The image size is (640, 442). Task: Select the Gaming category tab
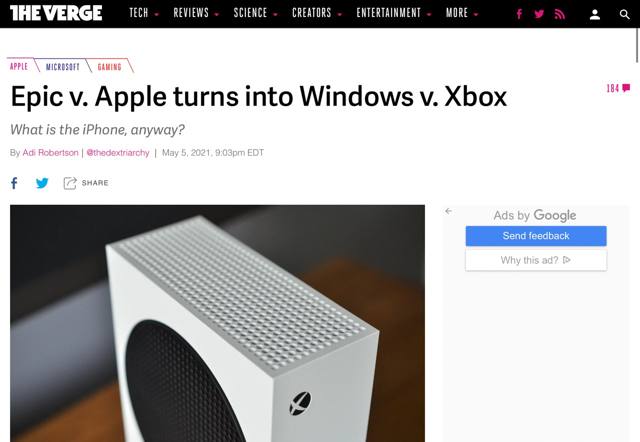(x=109, y=67)
